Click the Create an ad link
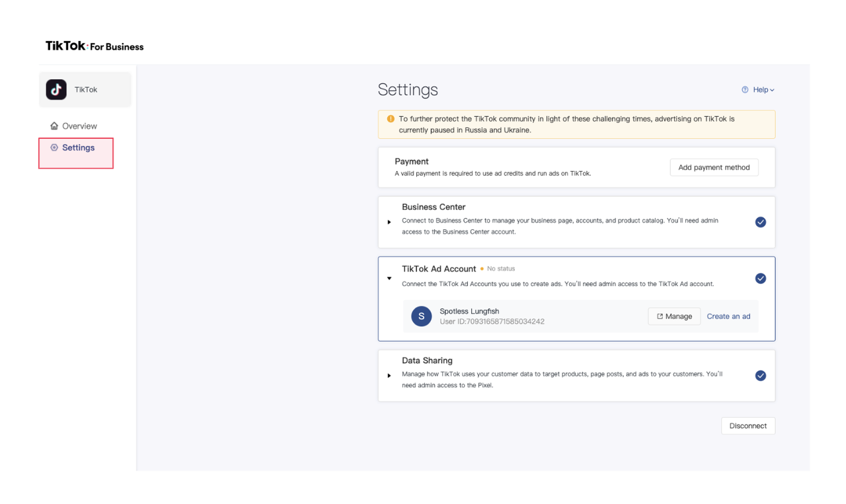846x504 pixels. [728, 316]
